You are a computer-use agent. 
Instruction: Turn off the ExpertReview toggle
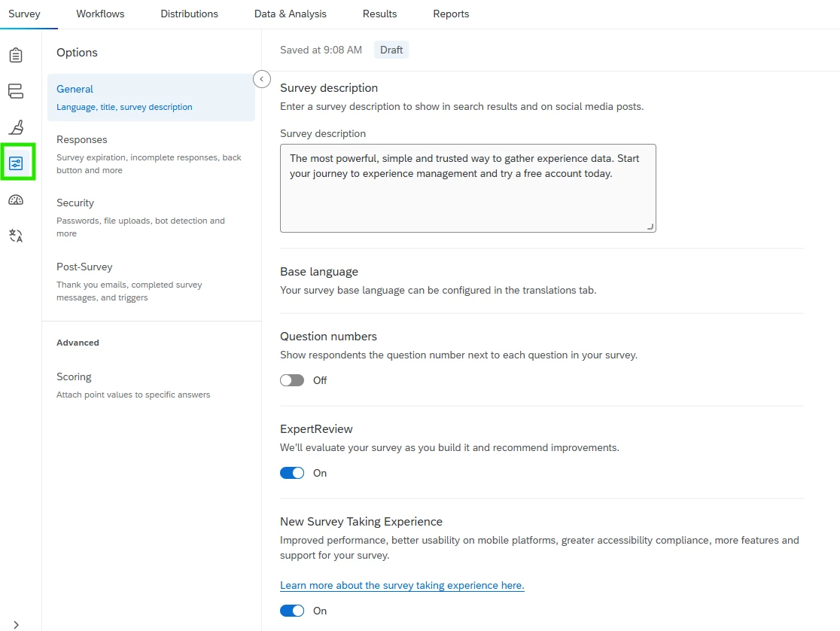(x=292, y=473)
